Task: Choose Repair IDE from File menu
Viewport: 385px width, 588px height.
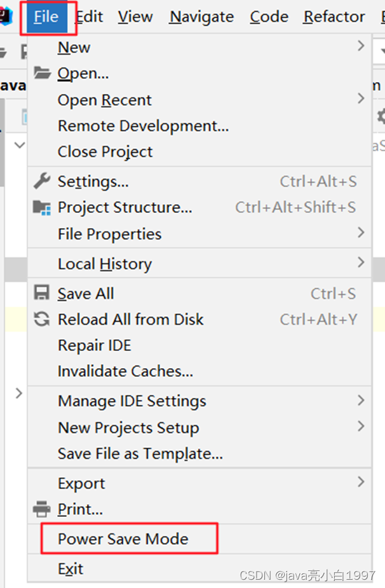Action: pos(94,345)
